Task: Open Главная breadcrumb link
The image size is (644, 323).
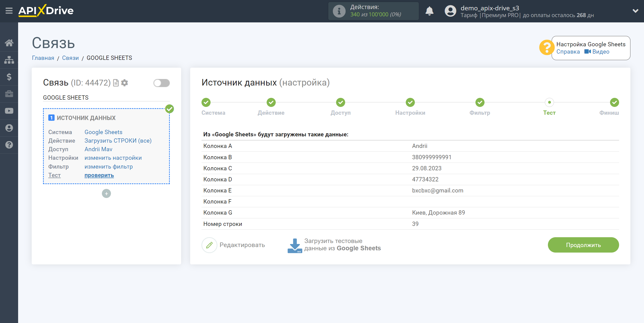Action: point(43,58)
